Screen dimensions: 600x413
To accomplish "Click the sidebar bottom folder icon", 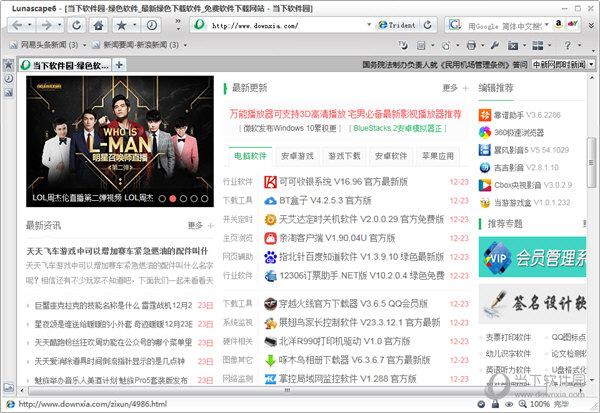I will (x=8, y=387).
